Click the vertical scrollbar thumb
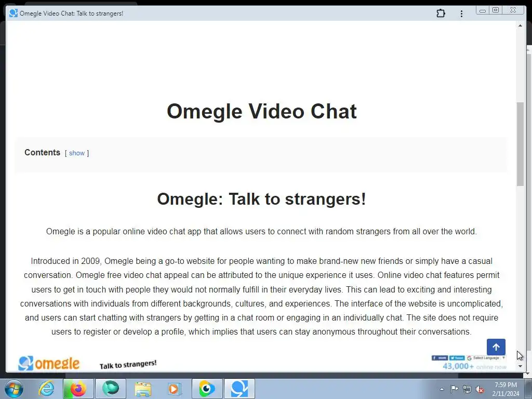This screenshot has width=532, height=399. [520, 144]
